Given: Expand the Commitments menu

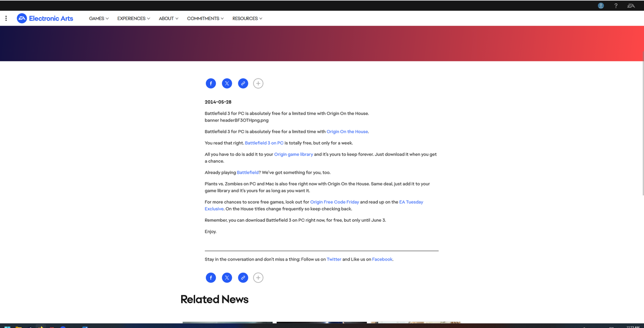Looking at the screenshot, I should pyautogui.click(x=205, y=18).
